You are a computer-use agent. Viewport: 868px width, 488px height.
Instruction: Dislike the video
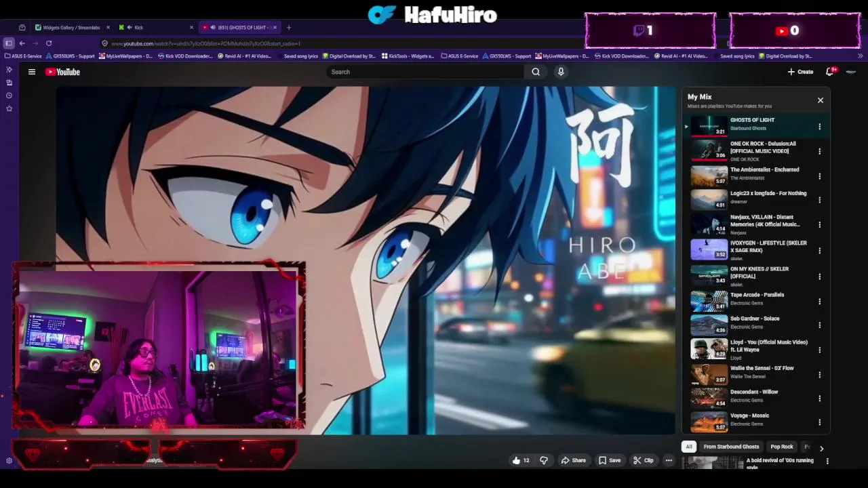coord(544,460)
